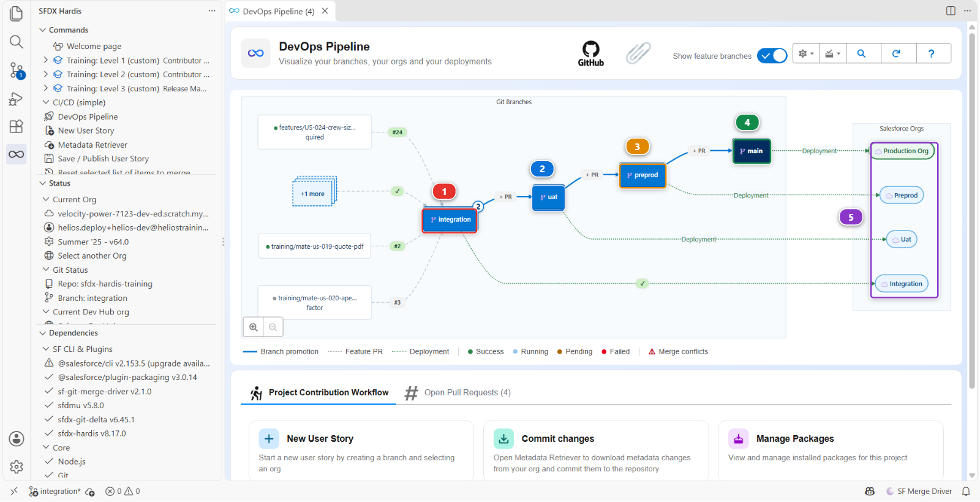The width and height of the screenshot is (980, 502).
Task: Expand Training: Level 1 (custom) item
Action: pos(45,60)
